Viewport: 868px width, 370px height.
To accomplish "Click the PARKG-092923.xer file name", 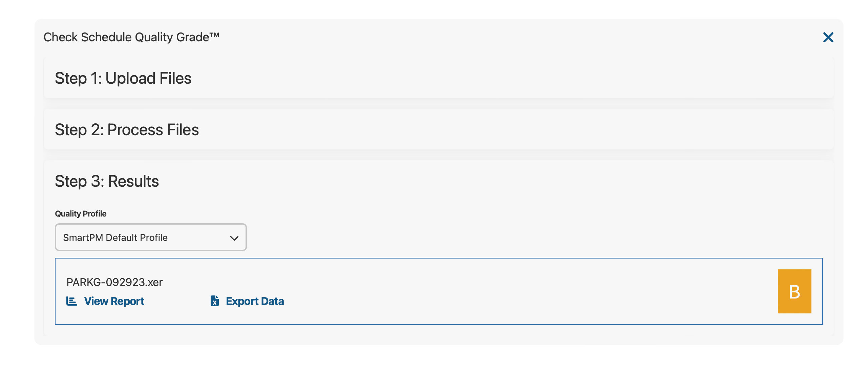I will pyautogui.click(x=114, y=282).
